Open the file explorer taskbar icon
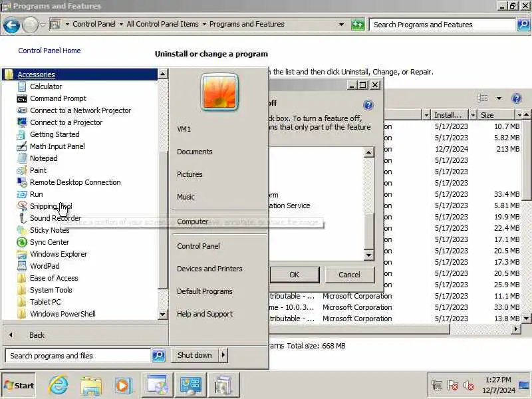This screenshot has height=399, width=532. pyautogui.click(x=90, y=385)
